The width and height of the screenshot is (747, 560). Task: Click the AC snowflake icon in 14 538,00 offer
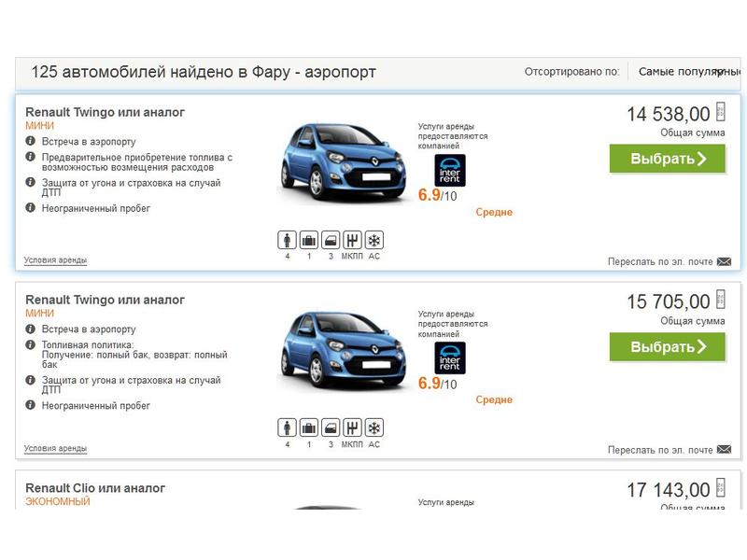pos(374,240)
